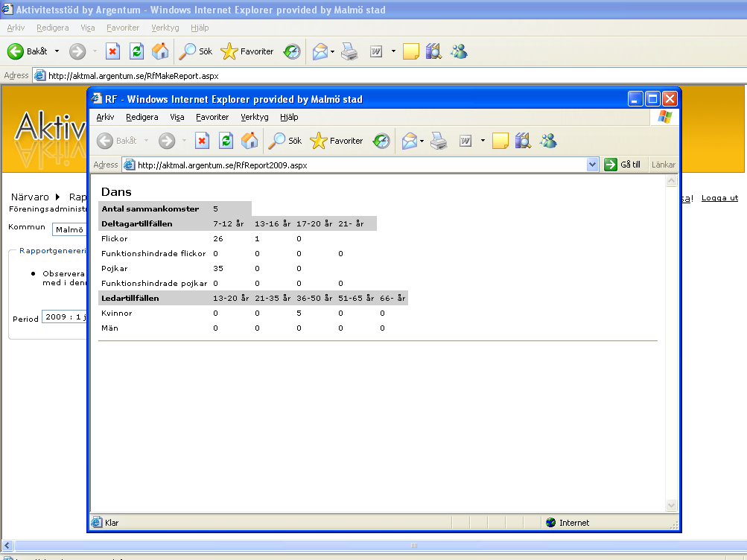Open Visa menu in the RF window
Screen dimensions: 747x560
pyautogui.click(x=177, y=117)
